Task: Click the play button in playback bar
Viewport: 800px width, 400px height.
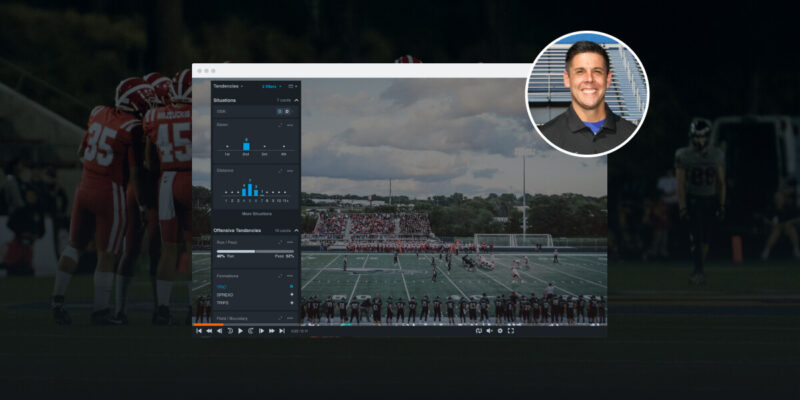Action: click(x=240, y=330)
